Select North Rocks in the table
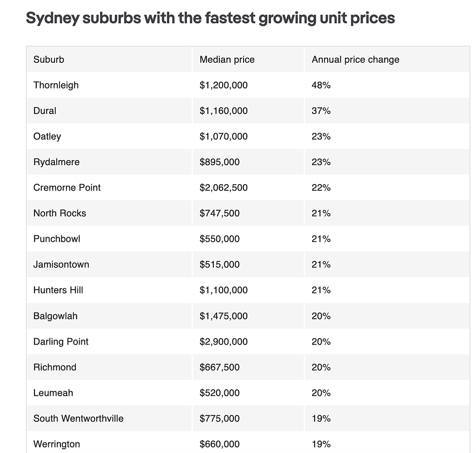The image size is (476, 453). pyautogui.click(x=59, y=213)
